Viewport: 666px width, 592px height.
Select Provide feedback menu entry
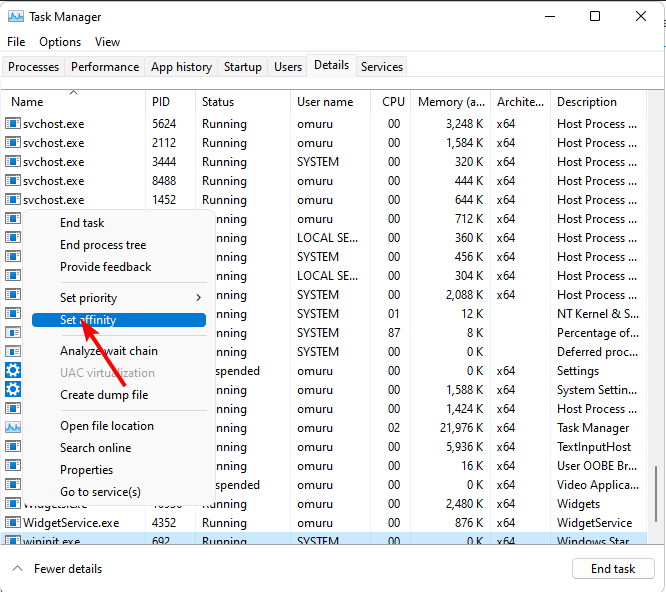[x=105, y=267]
